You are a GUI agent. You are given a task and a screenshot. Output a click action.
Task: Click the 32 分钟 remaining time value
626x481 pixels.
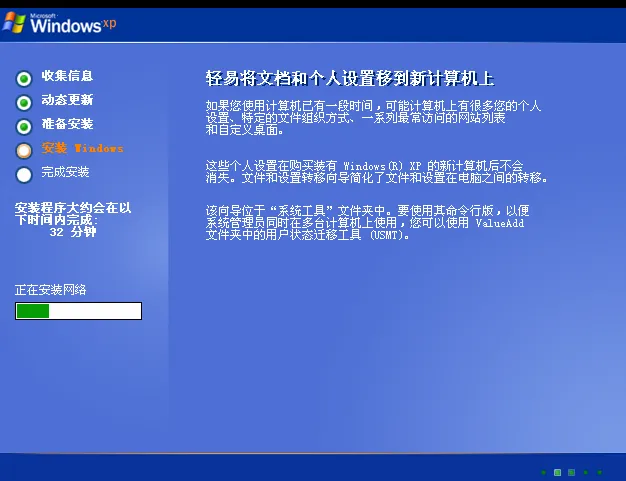click(73, 232)
